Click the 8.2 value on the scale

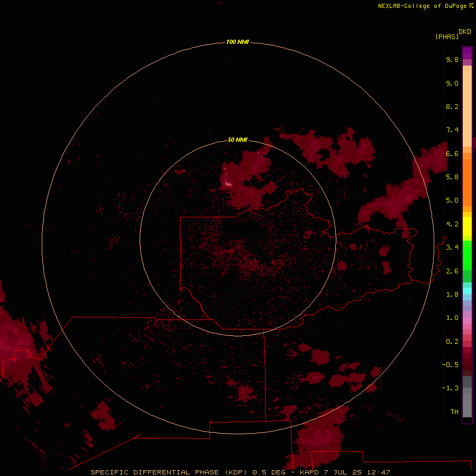452,106
